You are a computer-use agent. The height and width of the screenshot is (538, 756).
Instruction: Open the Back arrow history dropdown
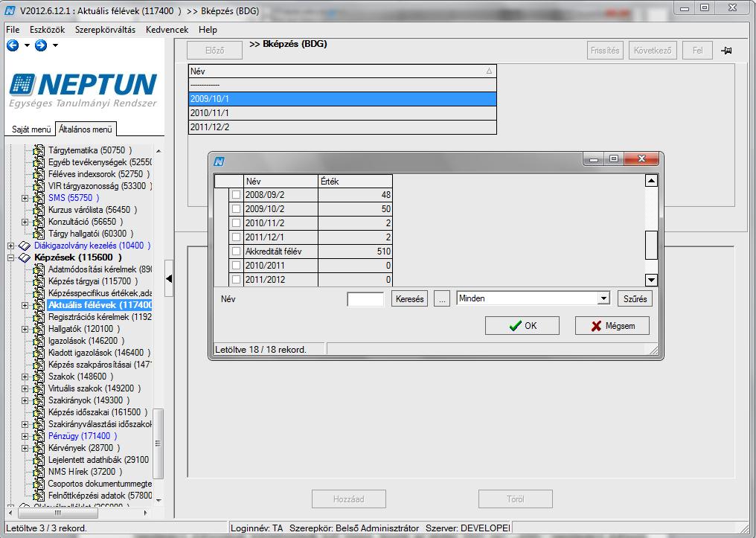pyautogui.click(x=27, y=45)
